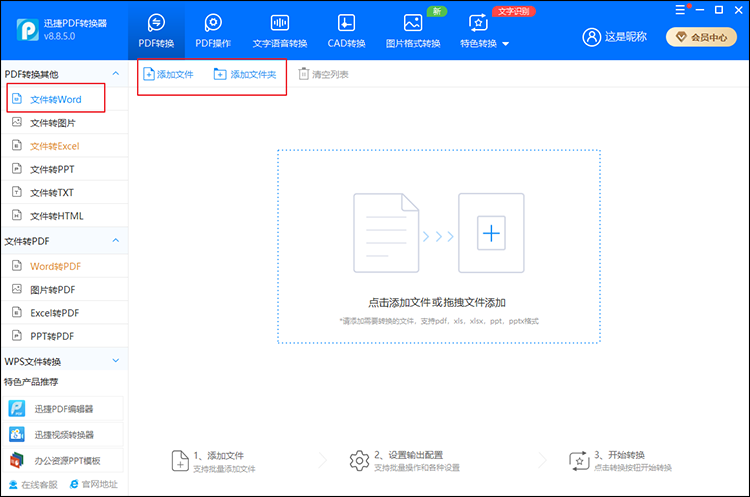The image size is (750, 497).
Task: Click the PDF转换 swap icon
Action: coord(156,22)
